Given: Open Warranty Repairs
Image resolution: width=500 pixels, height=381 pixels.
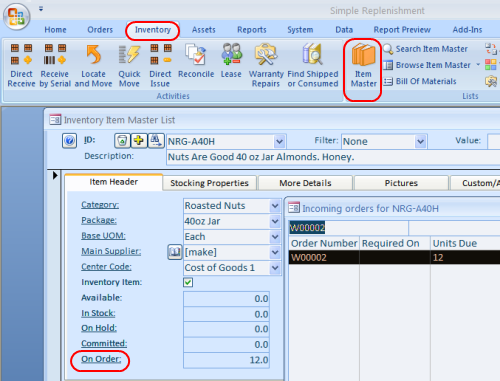Looking at the screenshot, I should [x=266, y=66].
